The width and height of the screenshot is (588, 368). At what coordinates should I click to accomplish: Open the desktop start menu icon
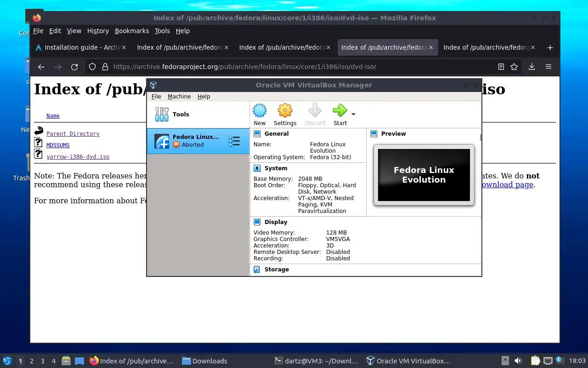(7, 361)
